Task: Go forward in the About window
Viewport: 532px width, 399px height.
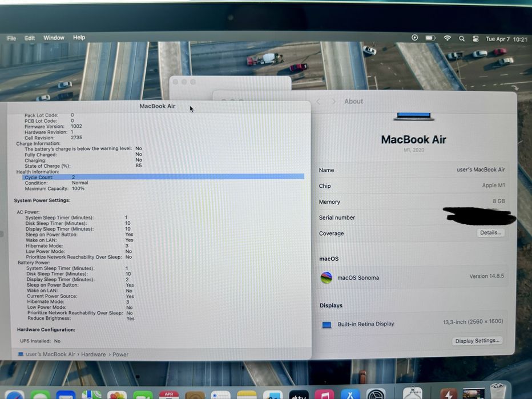Action: (x=333, y=101)
